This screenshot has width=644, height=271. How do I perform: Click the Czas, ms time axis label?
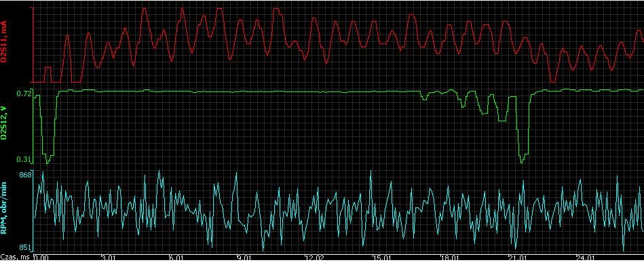coord(16,258)
